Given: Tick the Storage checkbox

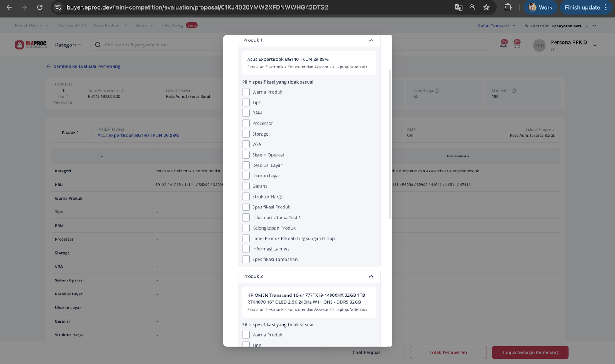Looking at the screenshot, I should (x=246, y=134).
